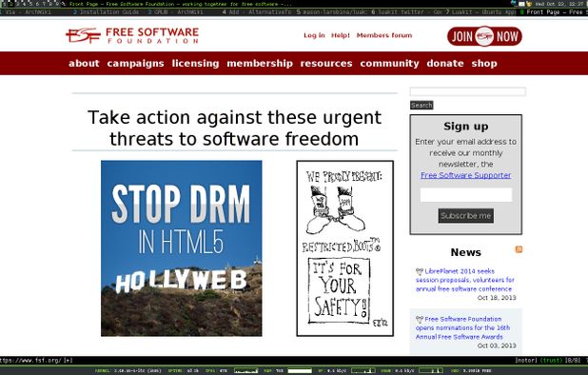Viewport: 588px width, 375px height.
Task: Click the Stop DRM in HTML5 Hollyweb image
Action: [182, 248]
